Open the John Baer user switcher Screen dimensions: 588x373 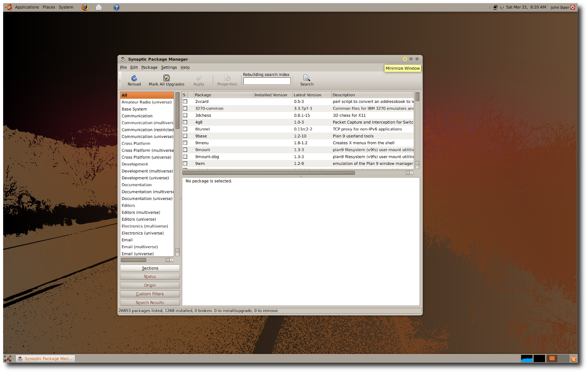pyautogui.click(x=560, y=7)
